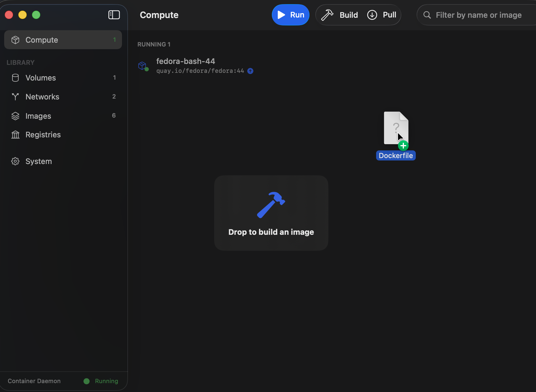Click the RUNNING 1 section header

click(x=154, y=44)
